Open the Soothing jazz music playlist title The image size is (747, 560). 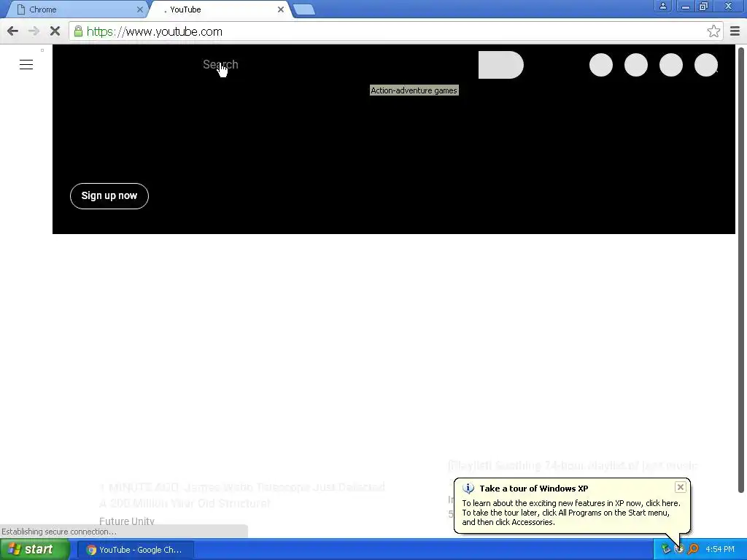click(573, 465)
